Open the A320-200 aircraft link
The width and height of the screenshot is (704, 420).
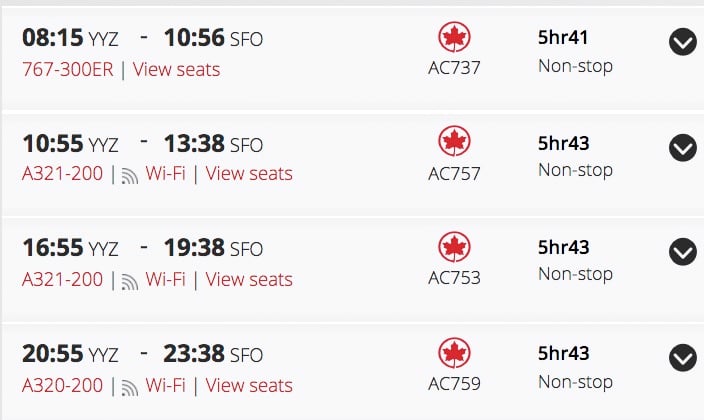(62, 385)
